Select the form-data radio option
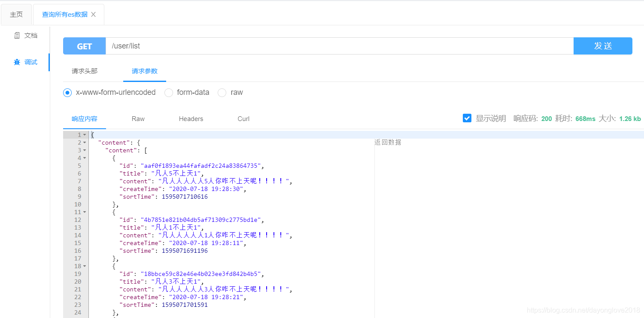Screen dimensions: 644x318 point(169,93)
